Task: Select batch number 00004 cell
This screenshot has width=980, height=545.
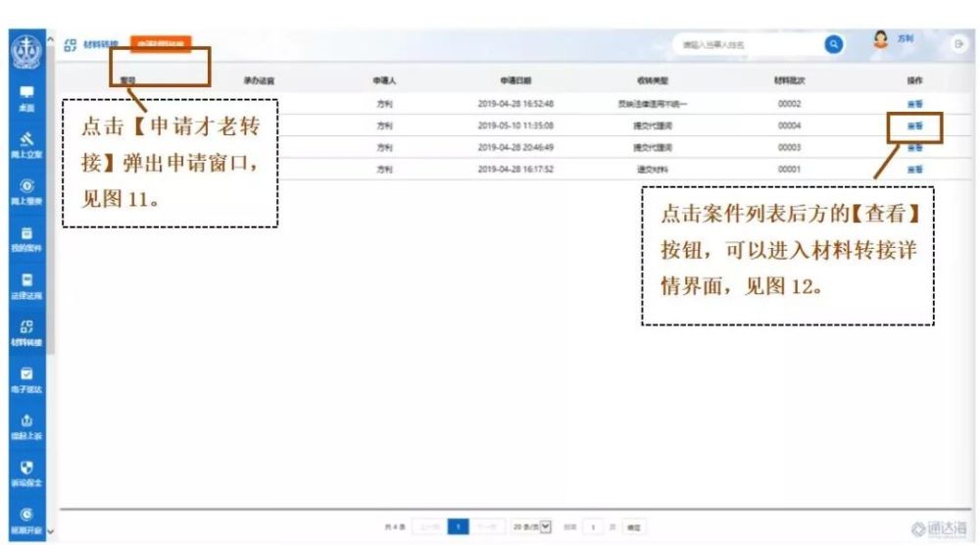Action: [789, 125]
